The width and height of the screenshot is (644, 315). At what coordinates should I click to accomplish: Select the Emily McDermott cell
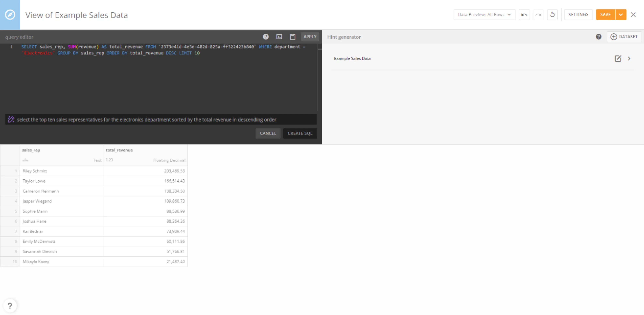tap(62, 242)
